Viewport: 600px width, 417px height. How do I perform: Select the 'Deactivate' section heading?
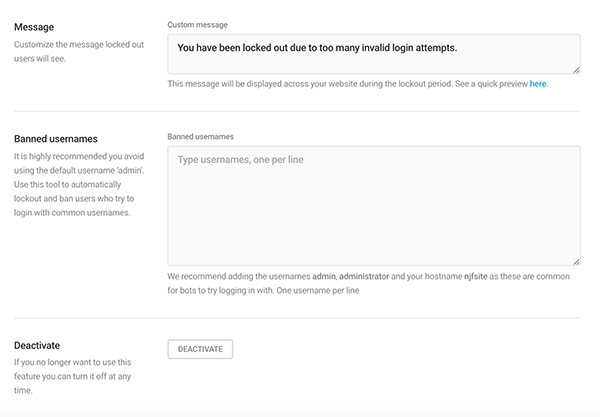point(37,345)
